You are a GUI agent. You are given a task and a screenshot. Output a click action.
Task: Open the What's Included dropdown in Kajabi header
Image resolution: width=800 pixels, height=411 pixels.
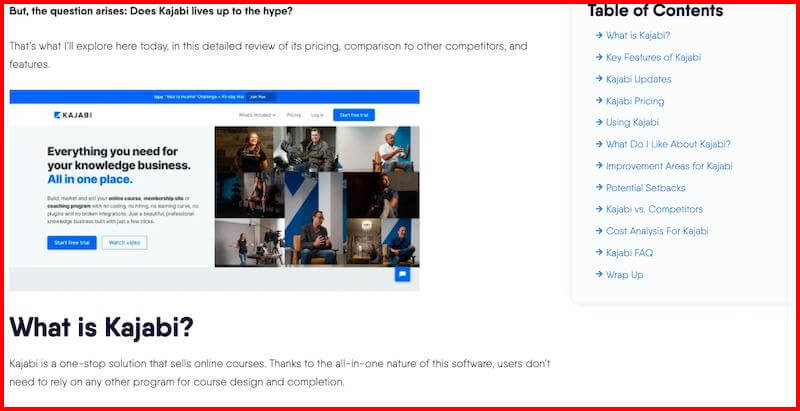tap(257, 115)
